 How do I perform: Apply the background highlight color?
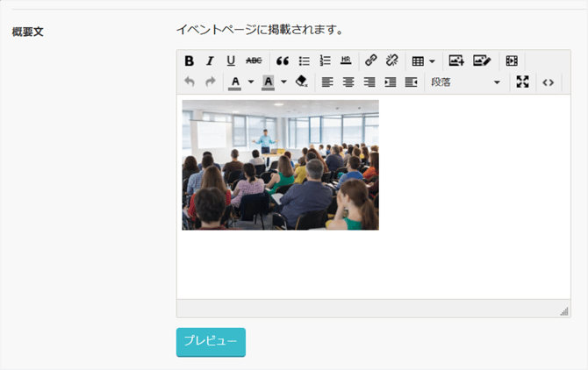269,82
